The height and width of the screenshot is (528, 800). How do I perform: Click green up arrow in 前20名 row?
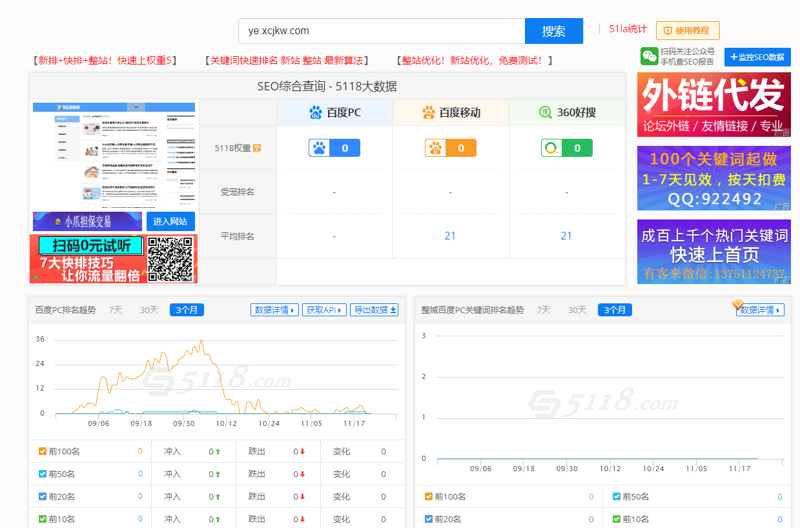[x=218, y=496]
